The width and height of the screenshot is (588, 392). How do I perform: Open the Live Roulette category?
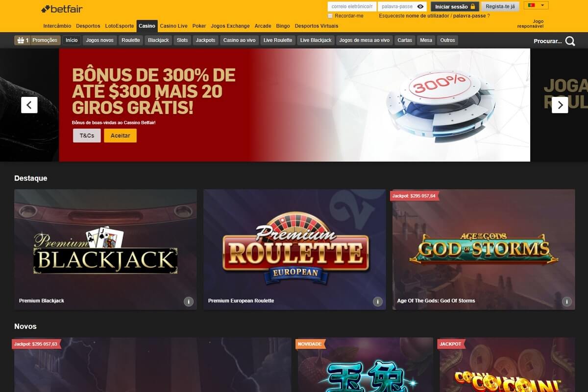click(x=278, y=40)
